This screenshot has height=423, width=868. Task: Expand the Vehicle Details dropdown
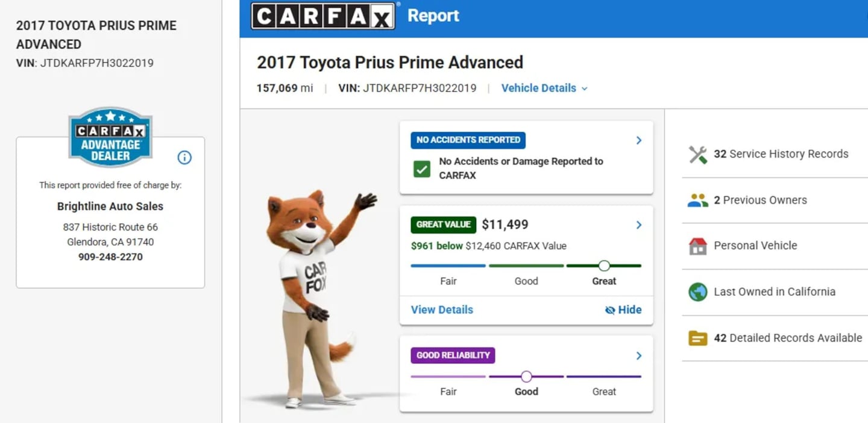(544, 88)
